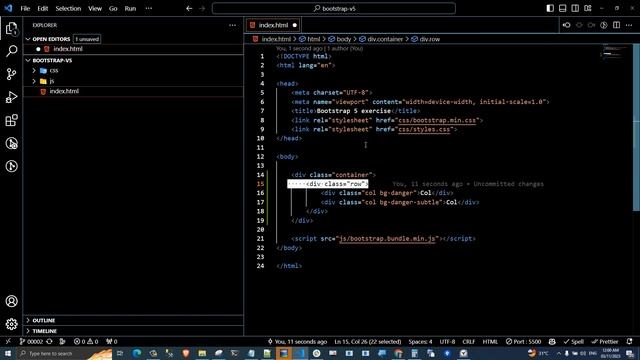Viewport: 640px width, 360px height.
Task: Open css/styles.css link on line 9
Action: coord(424,129)
